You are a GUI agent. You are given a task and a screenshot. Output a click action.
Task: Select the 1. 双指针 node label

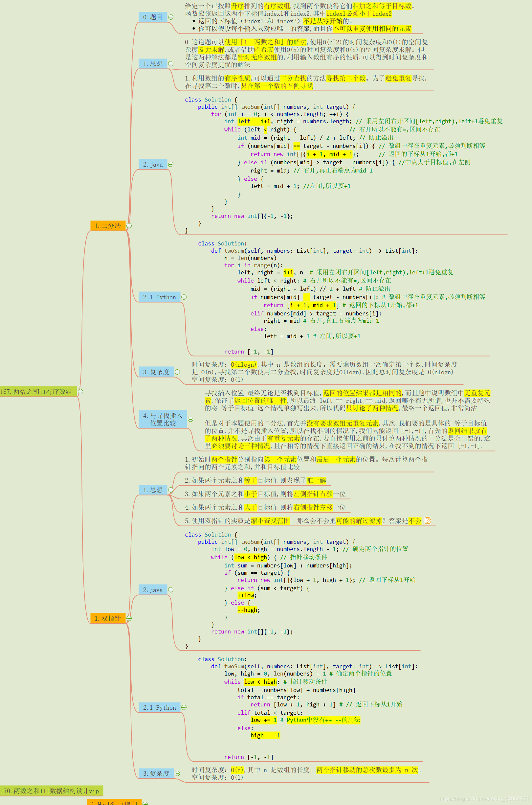(108, 618)
